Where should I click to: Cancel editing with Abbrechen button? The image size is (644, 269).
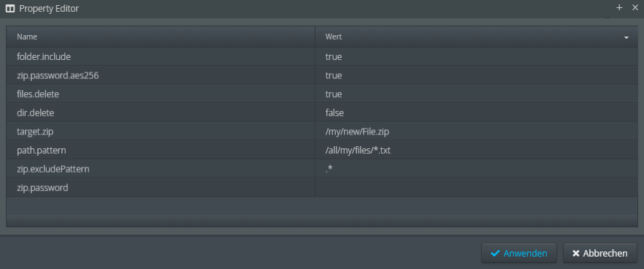(x=599, y=253)
